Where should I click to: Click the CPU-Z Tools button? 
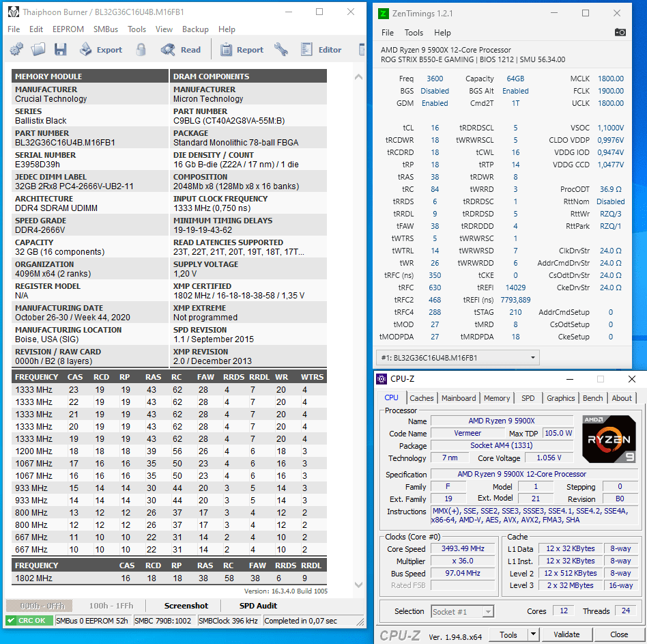click(x=508, y=634)
